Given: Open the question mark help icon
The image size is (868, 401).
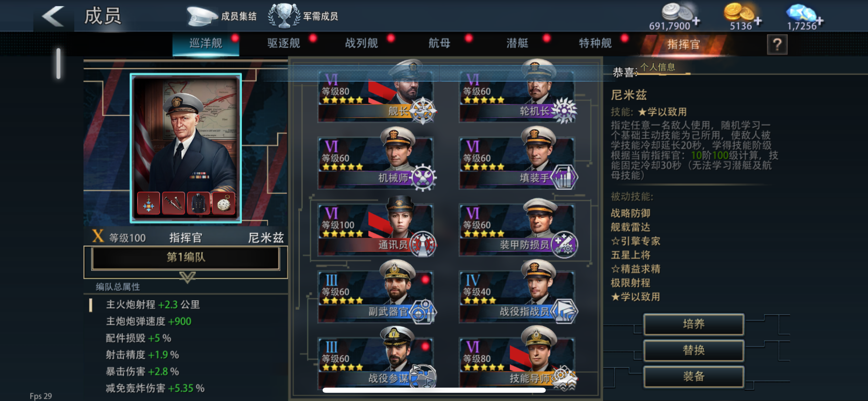Looking at the screenshot, I should (777, 44).
